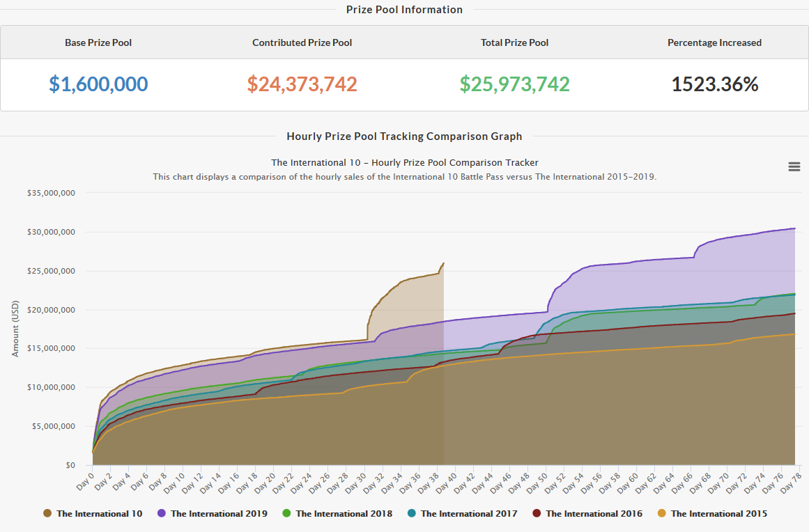Viewport: 809px width, 532px height.
Task: Click the 1523.36% percentage increased figure
Action: pos(714,84)
